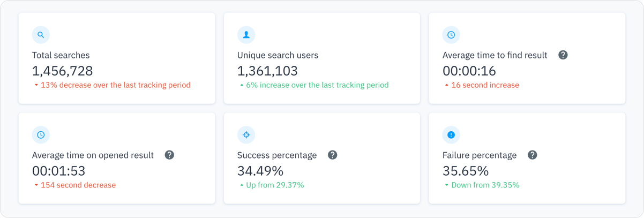
Task: Open help for Average time on opened result
Action: [169, 155]
